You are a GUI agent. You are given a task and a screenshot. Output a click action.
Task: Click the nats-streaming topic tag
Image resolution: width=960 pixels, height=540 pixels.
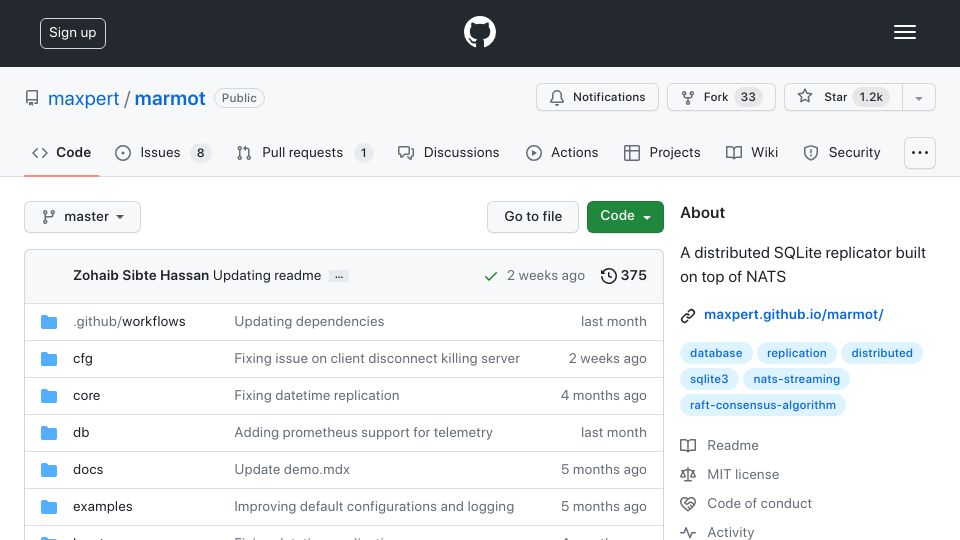(797, 379)
